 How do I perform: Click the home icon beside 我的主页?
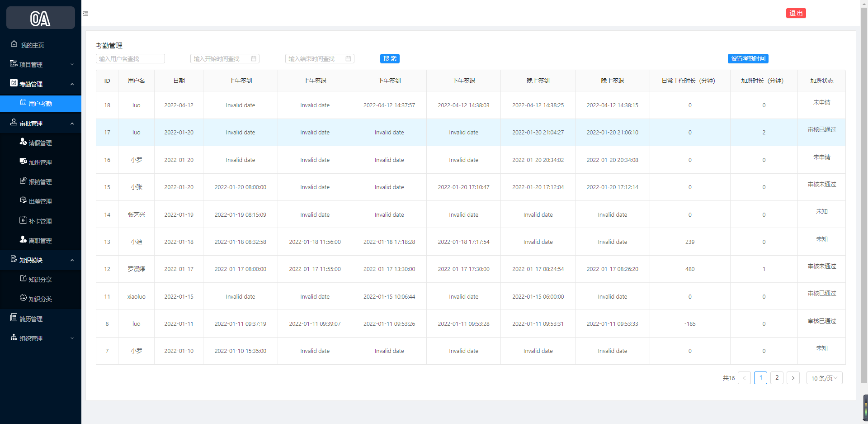pyautogui.click(x=14, y=44)
